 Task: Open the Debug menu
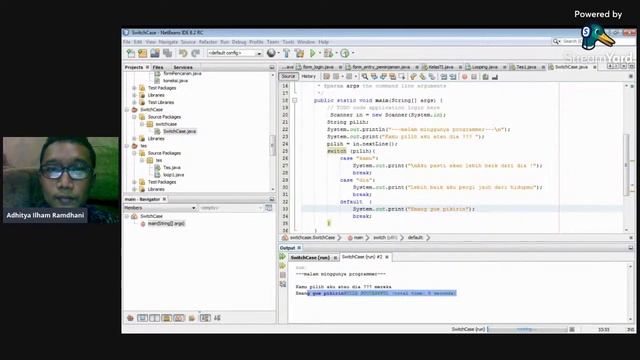pyautogui.click(x=239, y=42)
